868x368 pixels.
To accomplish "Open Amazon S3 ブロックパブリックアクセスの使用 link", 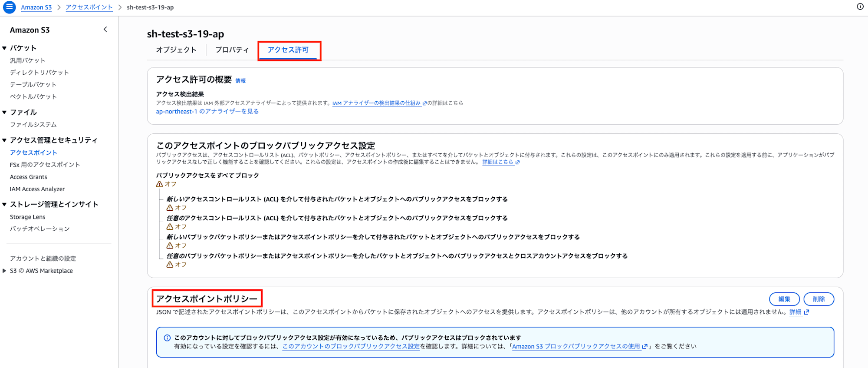I will point(576,346).
